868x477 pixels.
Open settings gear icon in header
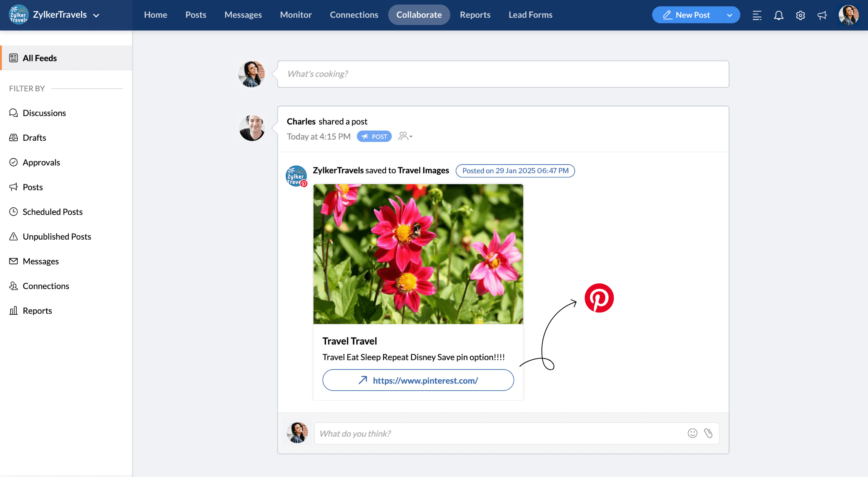point(800,15)
